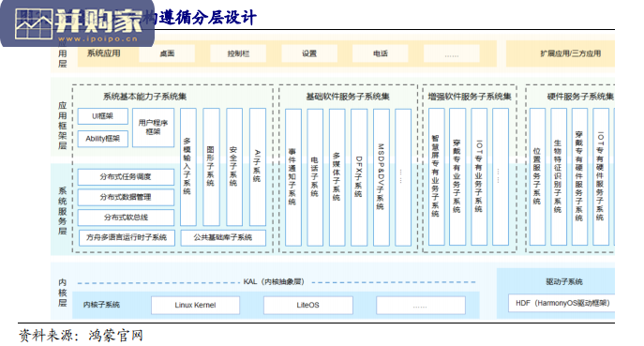The height and width of the screenshot is (346, 644).
Task: Select the HDF (HarmonyOS驱动框架) box
Action: (562, 303)
